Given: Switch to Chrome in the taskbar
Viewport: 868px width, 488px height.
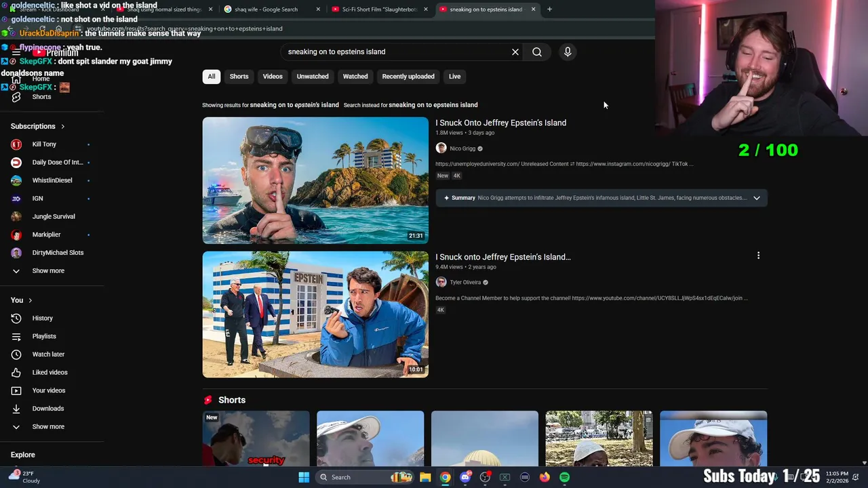Looking at the screenshot, I should pos(445,477).
